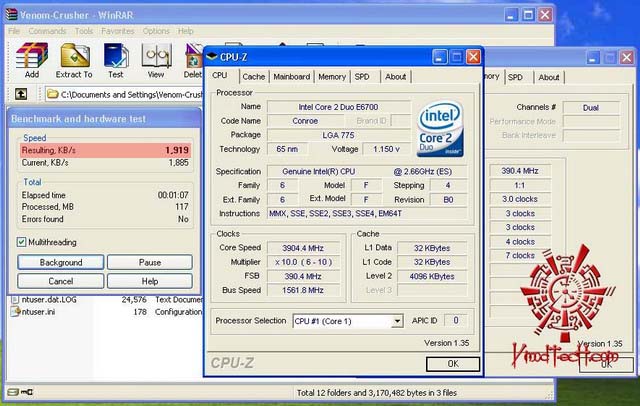Click the FSB 390.4 MHz value
The image size is (640, 406).
click(x=303, y=276)
